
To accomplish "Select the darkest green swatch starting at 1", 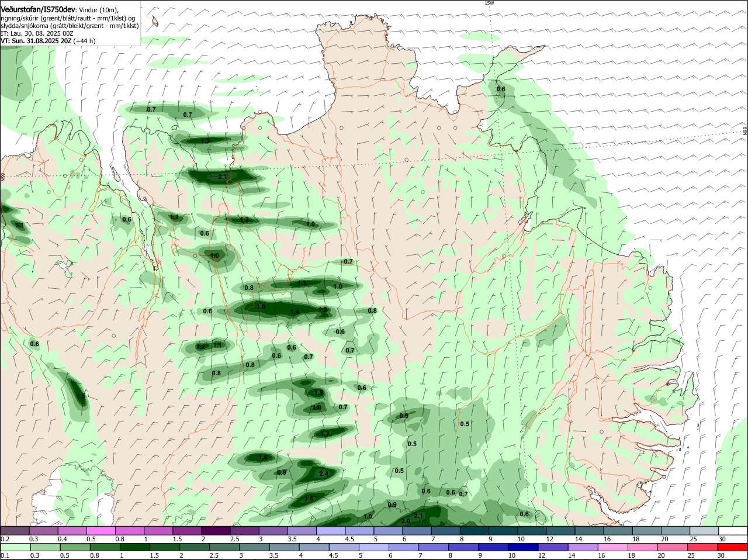I will click(x=134, y=547).
